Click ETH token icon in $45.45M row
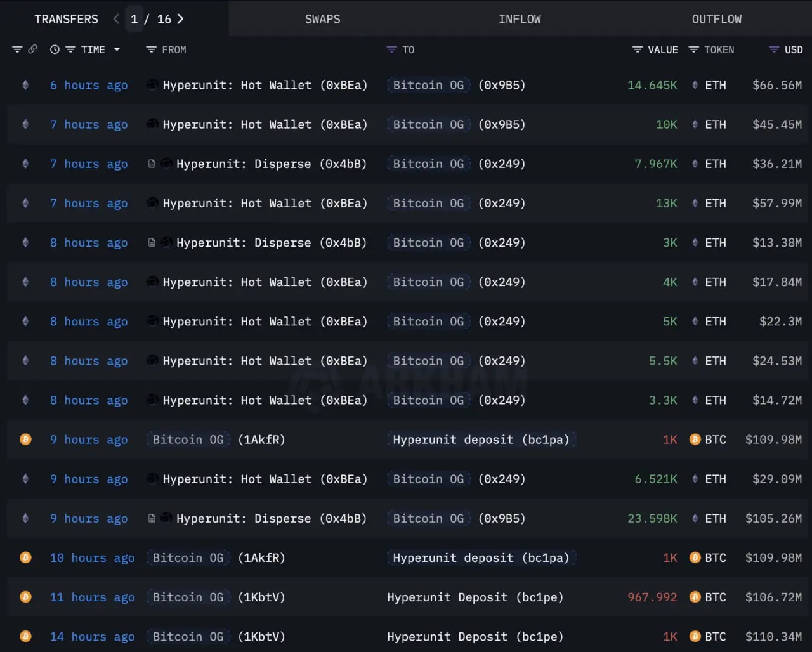 coord(695,124)
